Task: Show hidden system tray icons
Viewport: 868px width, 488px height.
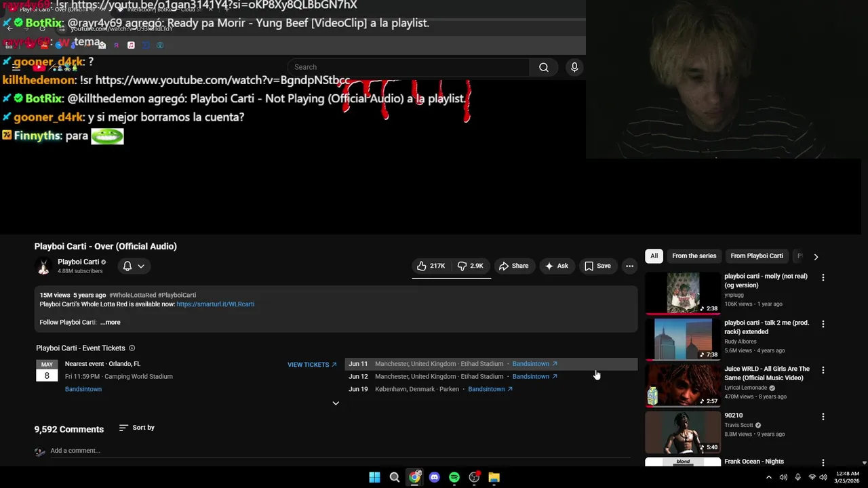Action: [768, 477]
